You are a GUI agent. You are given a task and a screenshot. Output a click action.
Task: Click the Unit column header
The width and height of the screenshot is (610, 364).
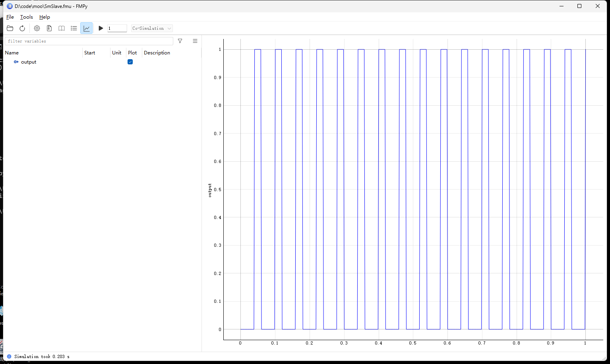(x=118, y=52)
